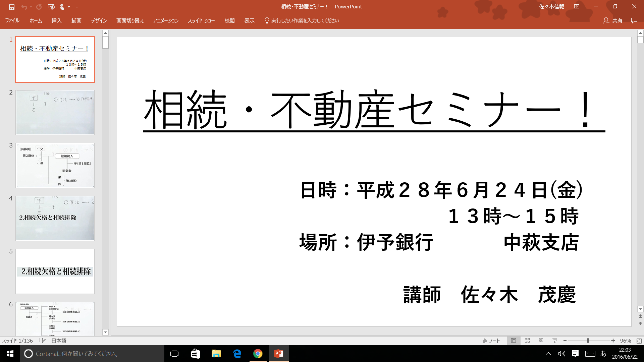Open the スライド ショー ribbon tab
Screen dimensions: 644x362
point(201,20)
